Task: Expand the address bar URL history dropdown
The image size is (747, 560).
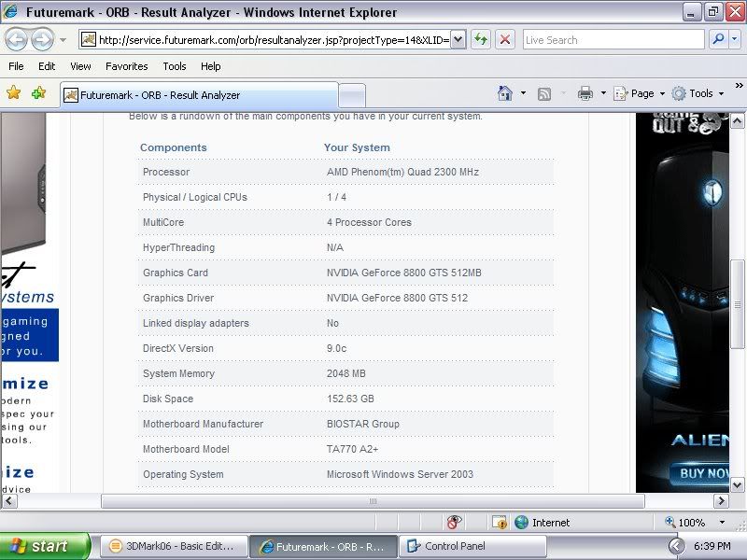Action: tap(458, 40)
